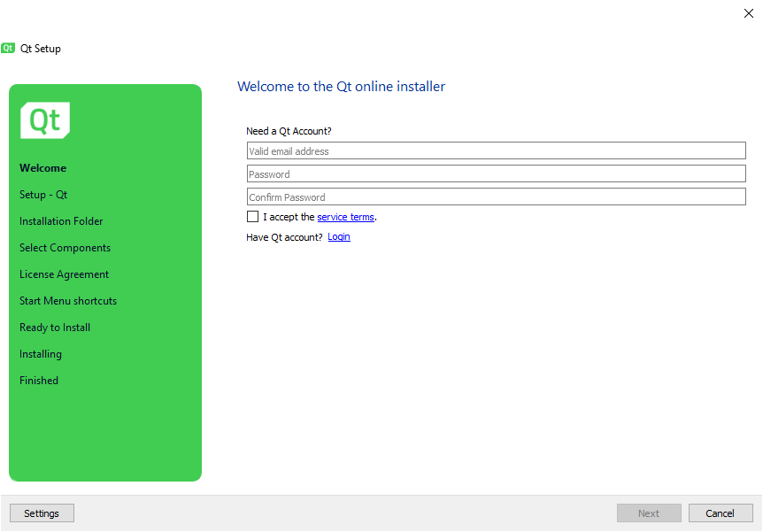Click the Next button
763x532 pixels.
coord(649,513)
